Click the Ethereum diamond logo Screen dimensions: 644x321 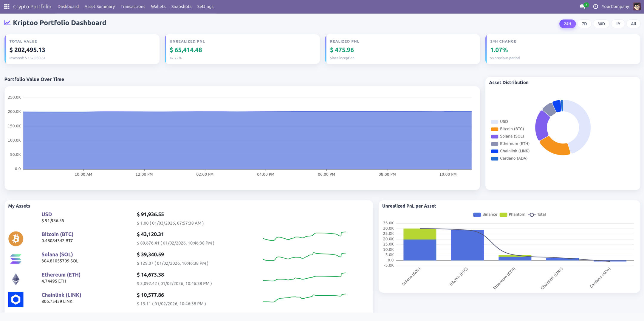click(16, 279)
